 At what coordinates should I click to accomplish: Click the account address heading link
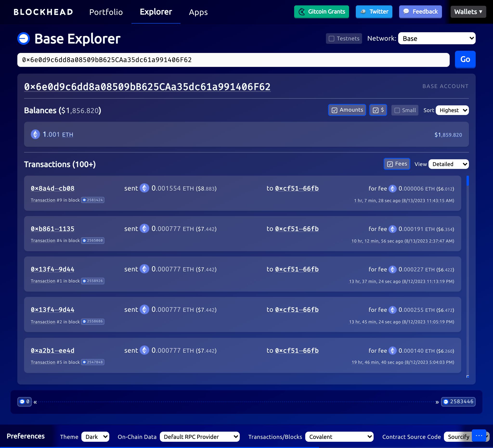tap(147, 87)
